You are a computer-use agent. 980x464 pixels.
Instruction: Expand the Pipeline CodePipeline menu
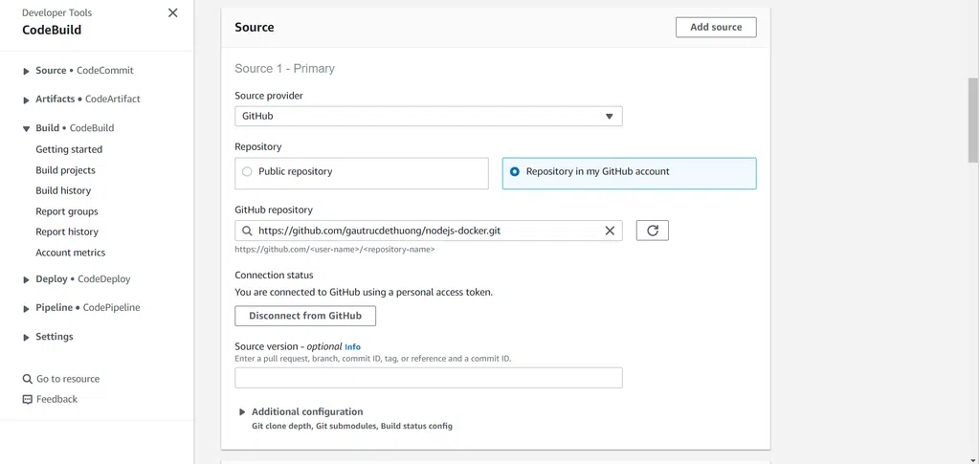pyautogui.click(x=26, y=308)
